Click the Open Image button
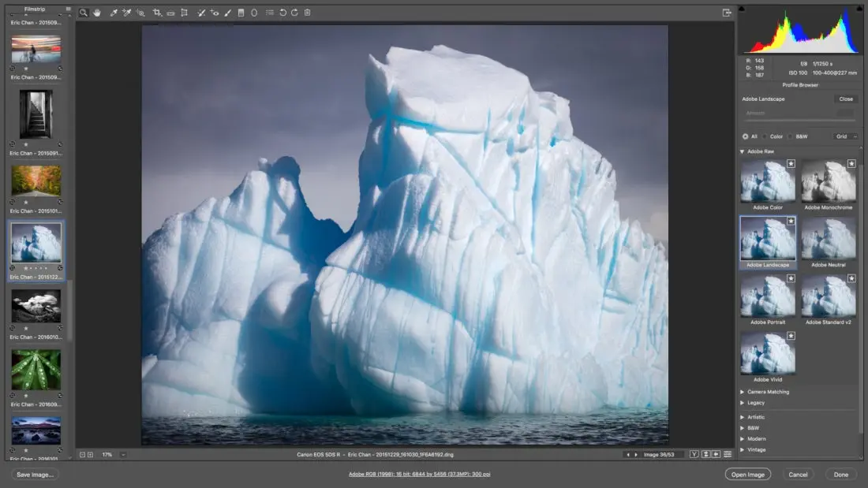The image size is (868, 488). click(x=747, y=474)
